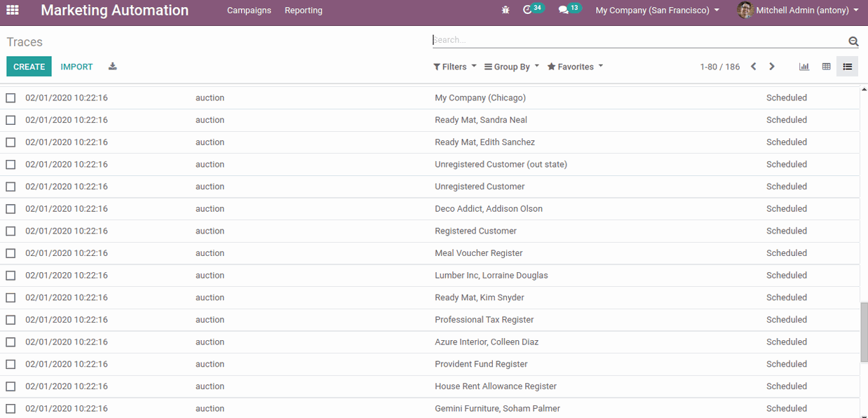The image size is (868, 418).
Task: Click the CREATE button
Action: (29, 67)
